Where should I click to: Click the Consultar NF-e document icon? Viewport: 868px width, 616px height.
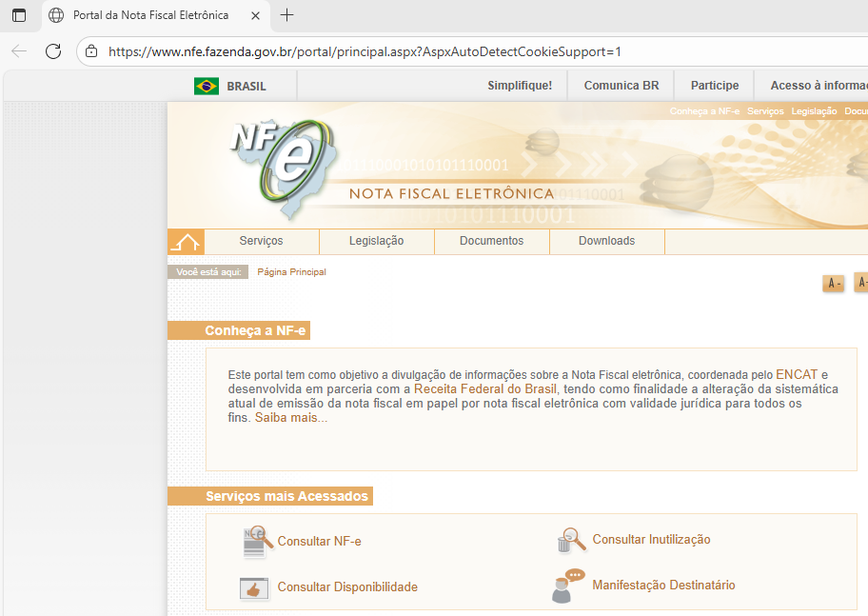click(254, 542)
